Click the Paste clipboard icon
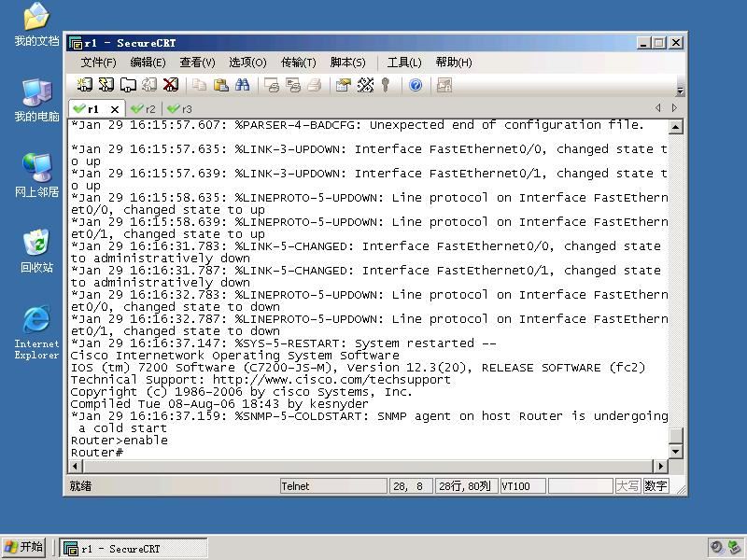 coord(220,85)
